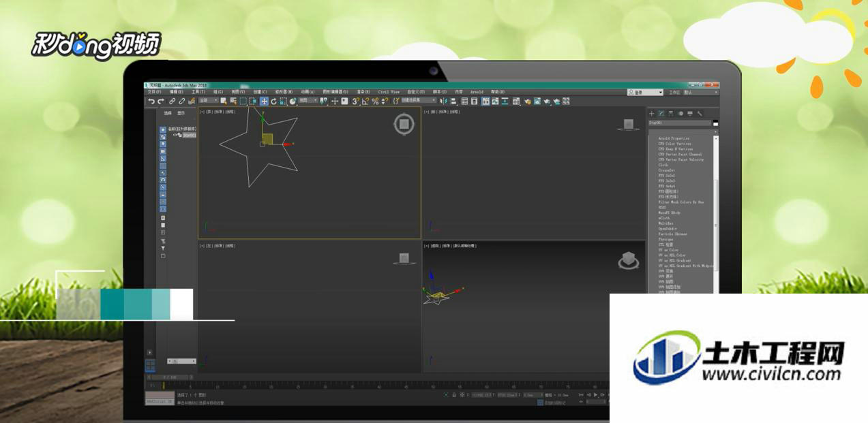Open the workspace selector dropdown

[700, 92]
